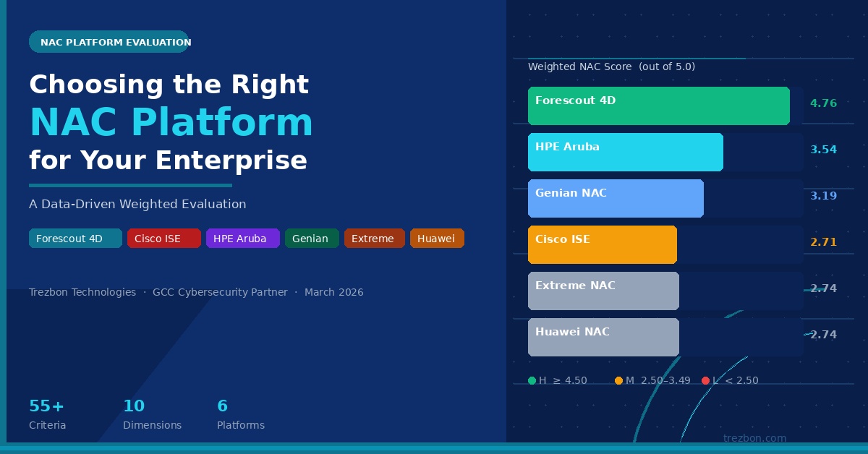
Task: Click the Cisco ISE score bar
Action: (603, 244)
